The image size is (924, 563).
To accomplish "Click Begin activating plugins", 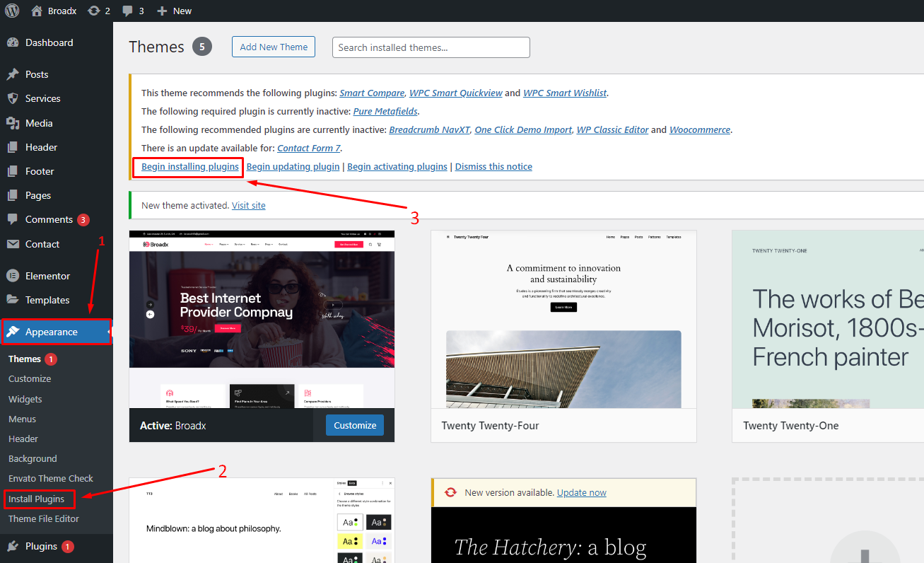I will point(397,166).
